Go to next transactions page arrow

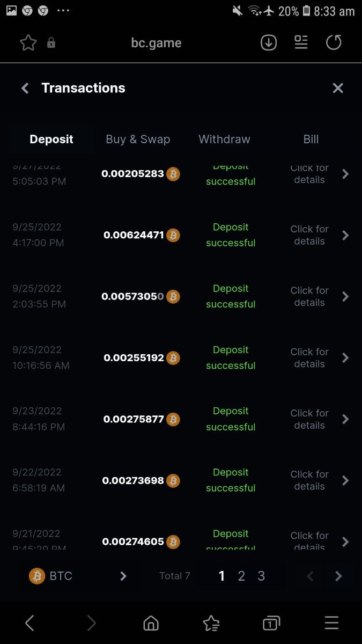point(338,576)
